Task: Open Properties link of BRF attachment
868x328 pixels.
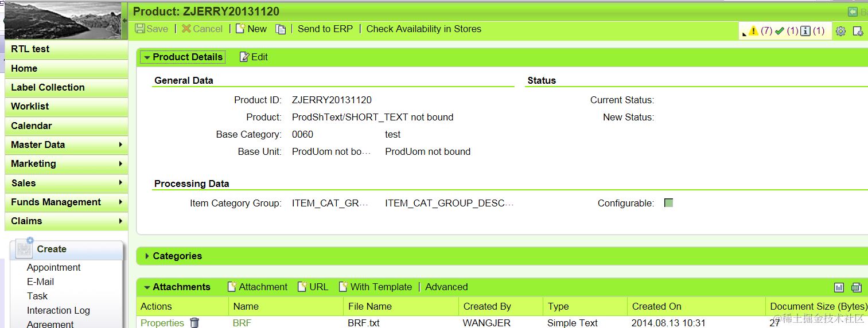Action: (162, 323)
